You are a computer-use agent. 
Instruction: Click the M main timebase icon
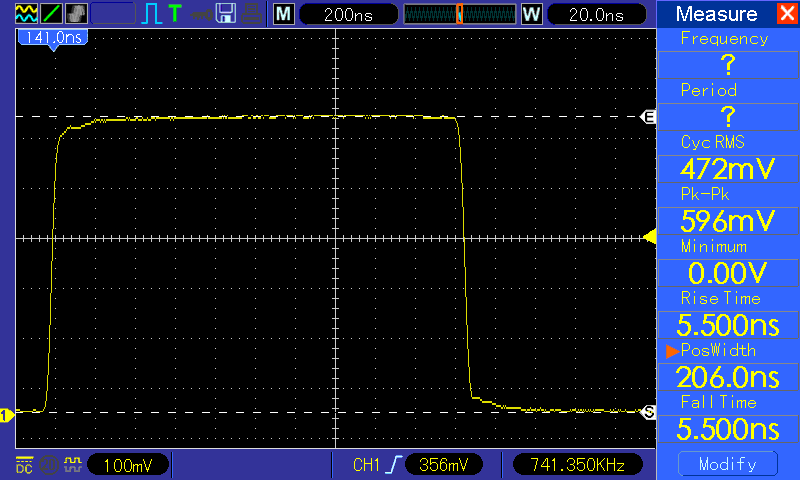284,14
